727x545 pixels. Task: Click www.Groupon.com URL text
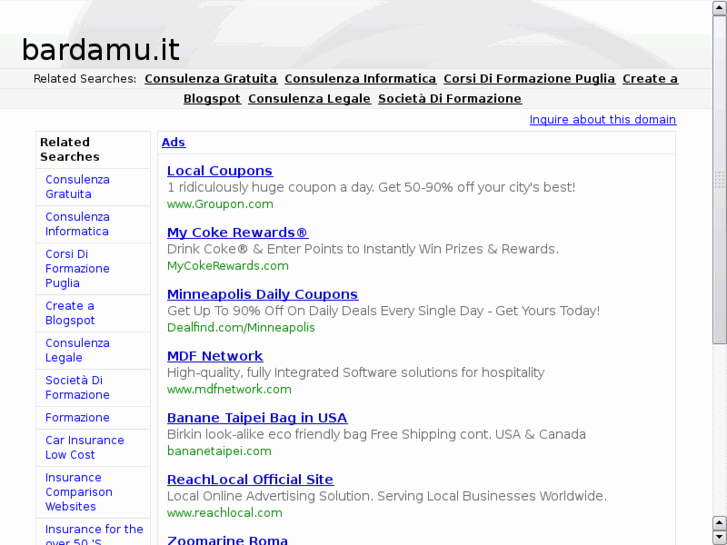(220, 204)
